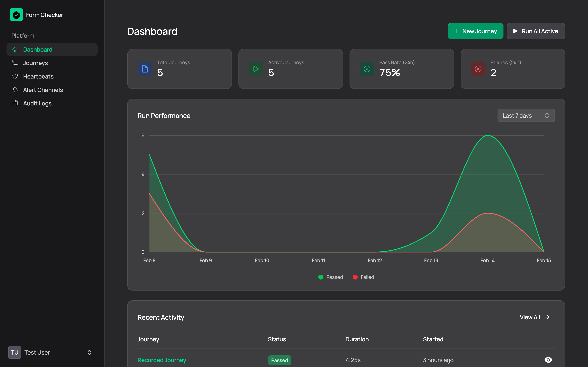Select the Dashboard home icon
The height and width of the screenshot is (367, 588).
point(15,49)
